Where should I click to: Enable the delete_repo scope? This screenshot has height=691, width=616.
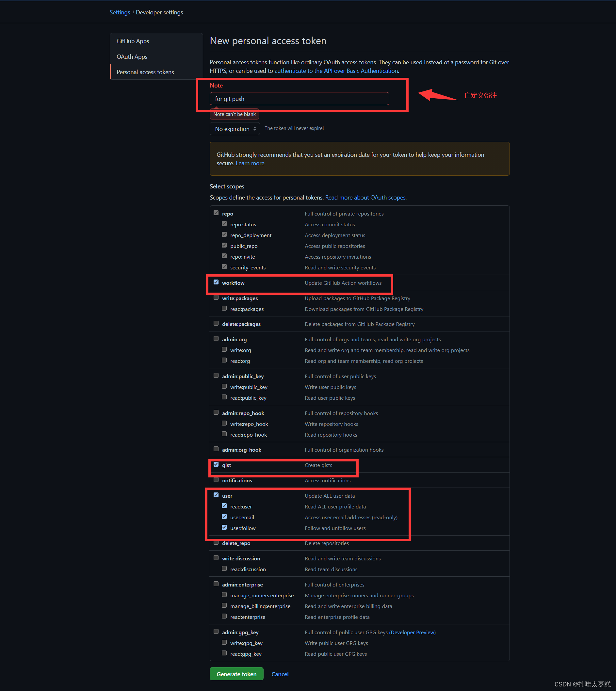point(216,542)
